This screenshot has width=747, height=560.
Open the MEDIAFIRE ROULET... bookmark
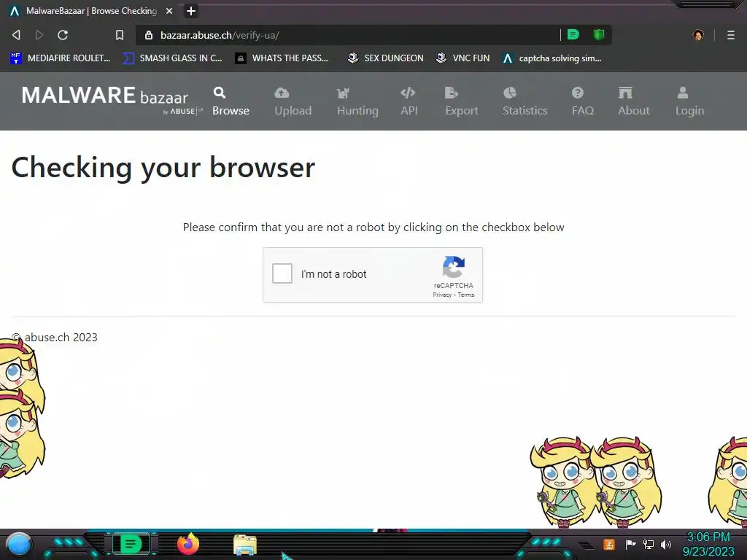60,58
